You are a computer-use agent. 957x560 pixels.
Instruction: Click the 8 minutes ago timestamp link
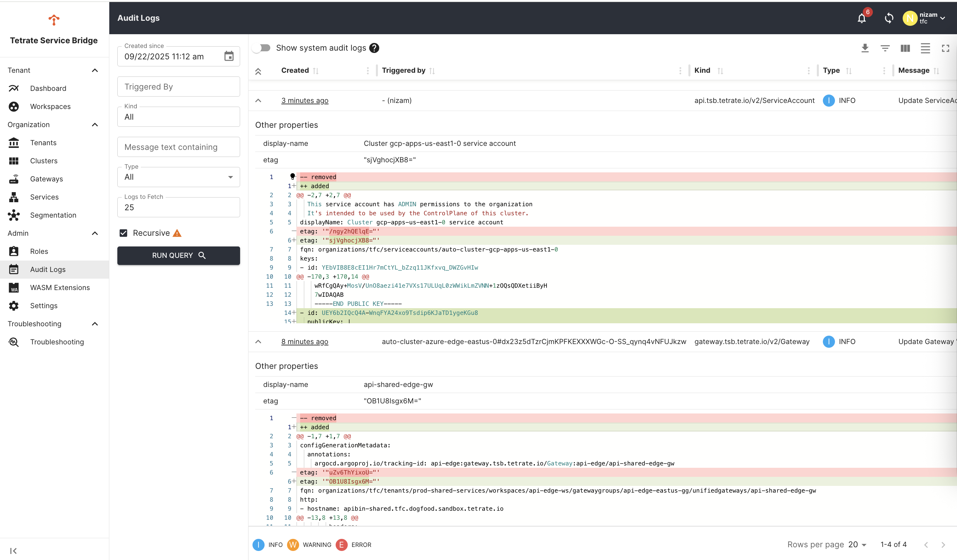pos(304,342)
